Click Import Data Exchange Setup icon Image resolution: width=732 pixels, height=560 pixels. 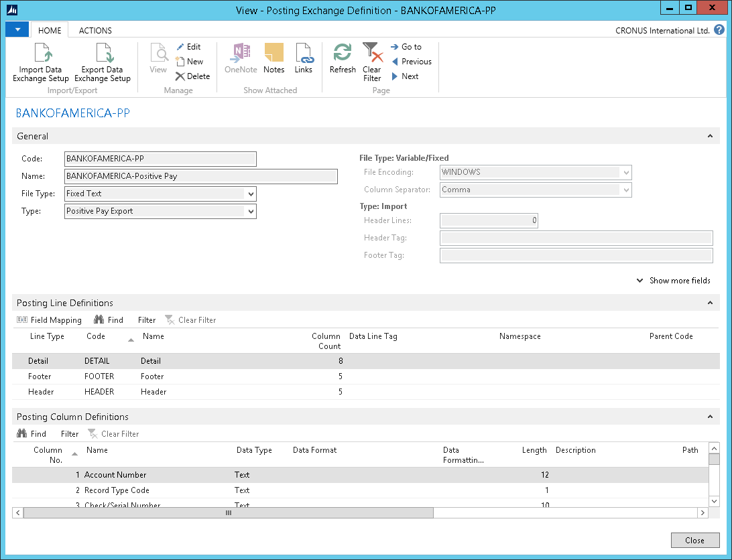[x=42, y=52]
